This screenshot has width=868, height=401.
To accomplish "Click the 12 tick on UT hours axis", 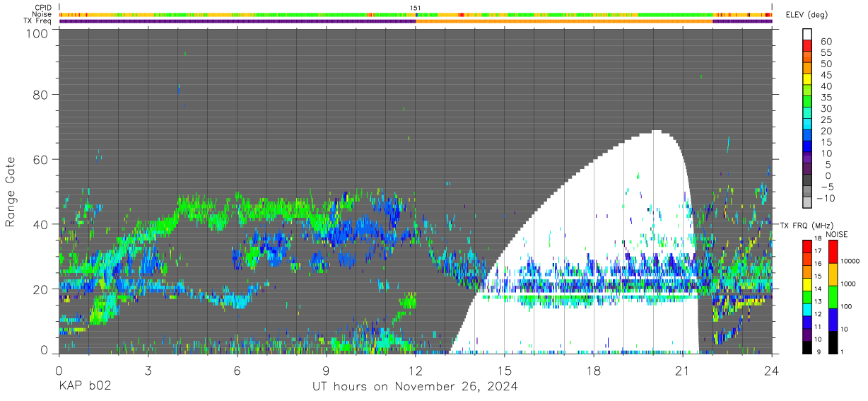I will (416, 370).
